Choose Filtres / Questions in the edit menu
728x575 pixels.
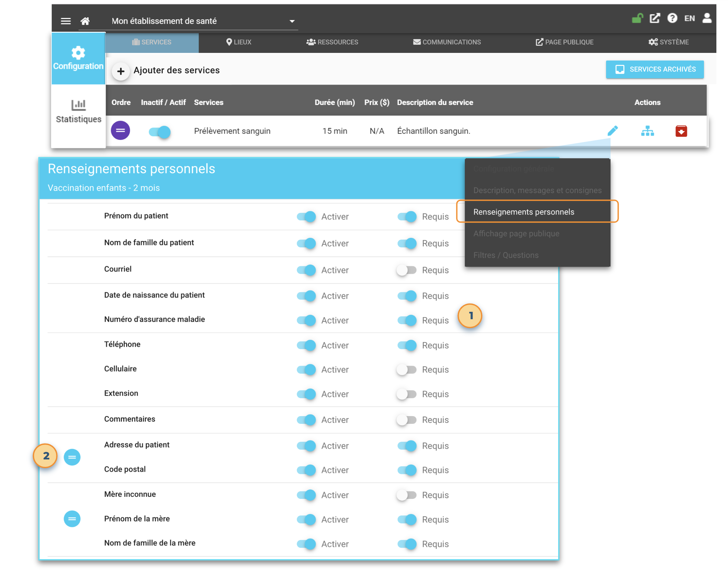pyautogui.click(x=506, y=255)
